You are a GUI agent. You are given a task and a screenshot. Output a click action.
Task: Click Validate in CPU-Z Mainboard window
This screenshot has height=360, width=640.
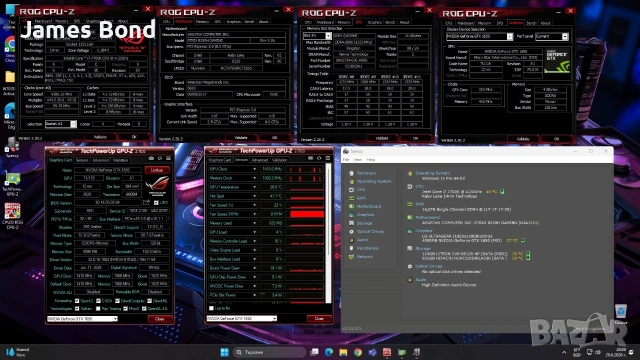pyautogui.click(x=241, y=138)
